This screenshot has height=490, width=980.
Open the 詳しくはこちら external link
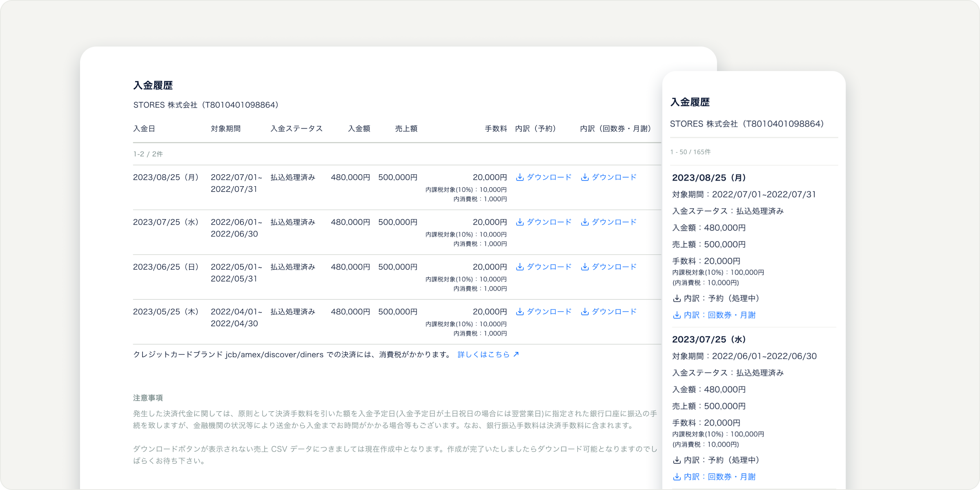click(x=483, y=354)
